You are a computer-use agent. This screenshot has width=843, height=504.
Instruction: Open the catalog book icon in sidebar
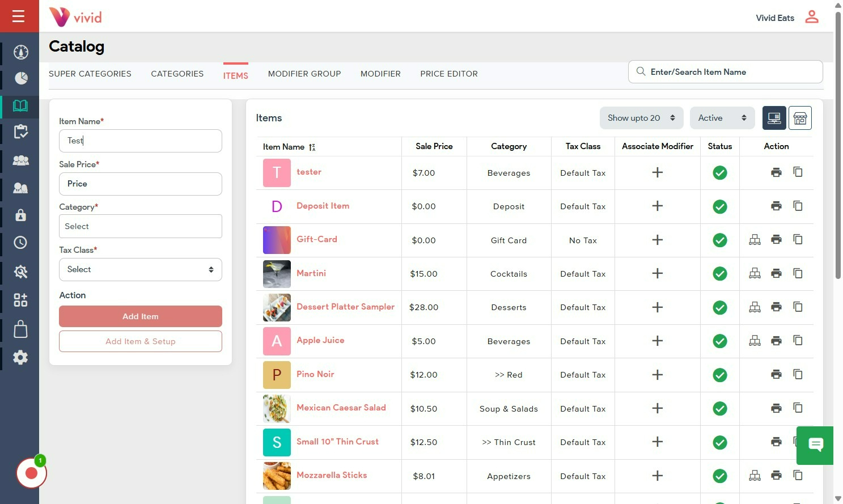[x=20, y=105]
